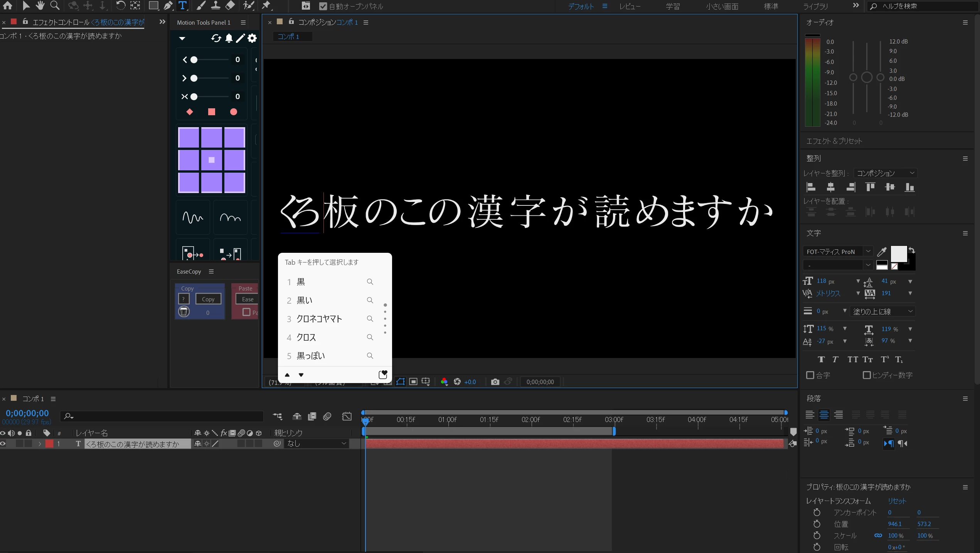Click center paragraph alignment icon
Screen dimensions: 980x553
pos(824,415)
